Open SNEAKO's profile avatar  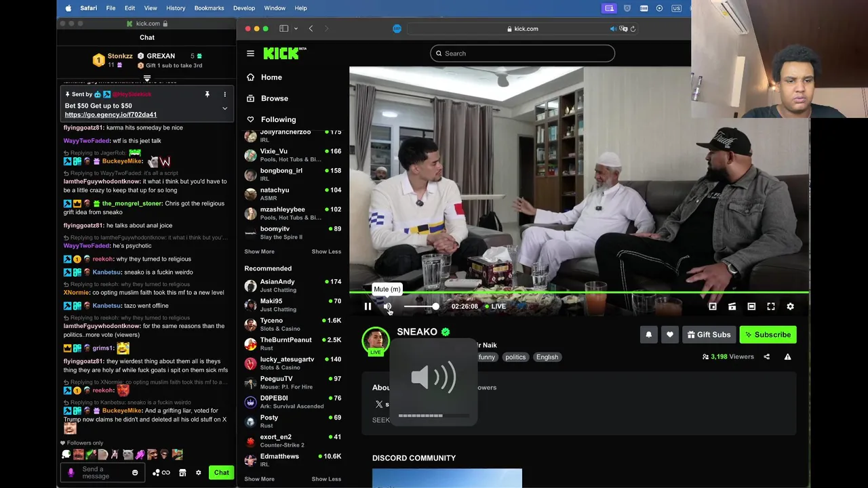376,340
